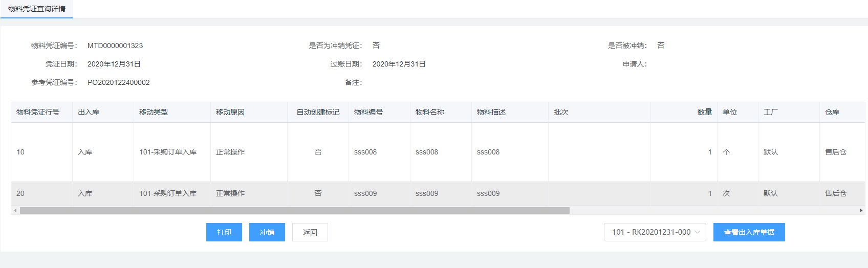Image resolution: width=868 pixels, height=268 pixels.
Task: Click the 物料凭证行号 column header
Action: tap(38, 112)
